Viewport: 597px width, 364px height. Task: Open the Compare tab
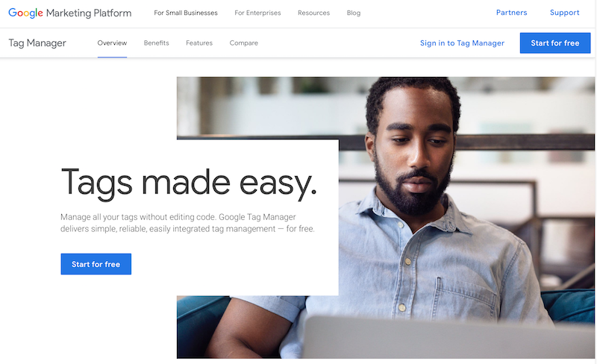pyautogui.click(x=244, y=43)
